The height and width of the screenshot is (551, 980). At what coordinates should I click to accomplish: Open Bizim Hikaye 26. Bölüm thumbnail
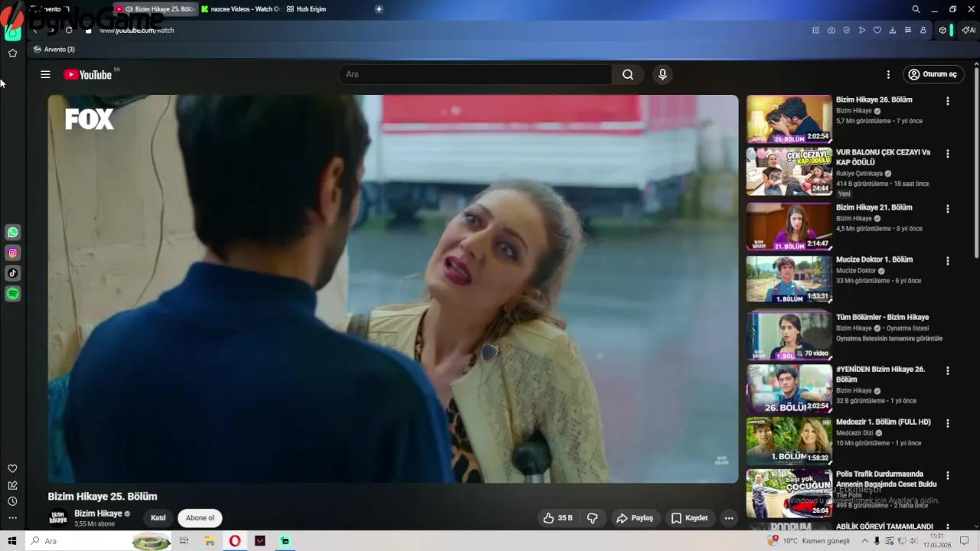click(789, 119)
